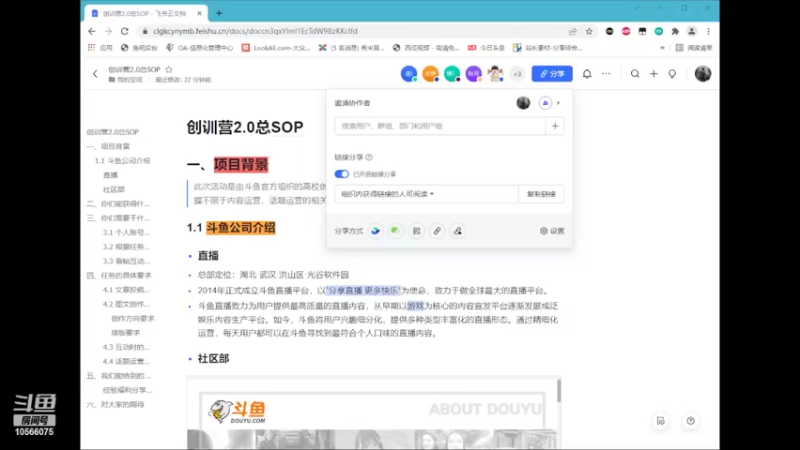Click the purple collaborator avatar

tap(473, 74)
